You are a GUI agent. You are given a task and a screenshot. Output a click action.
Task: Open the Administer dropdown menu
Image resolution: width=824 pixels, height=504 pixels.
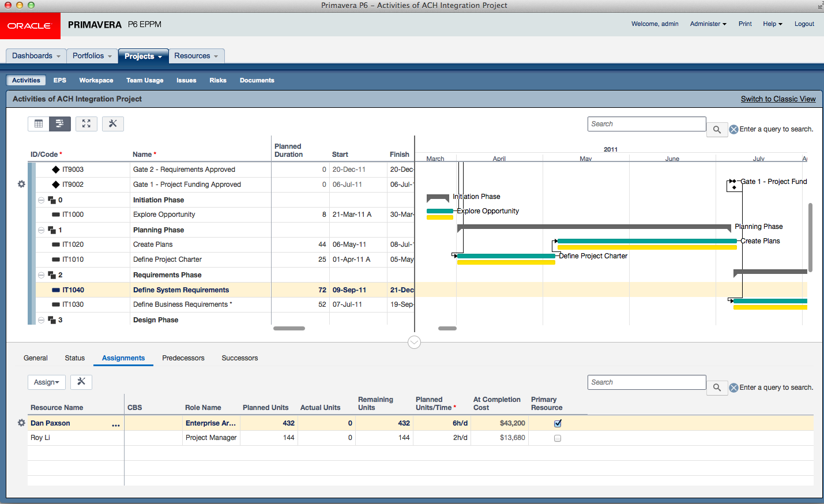[708, 24]
